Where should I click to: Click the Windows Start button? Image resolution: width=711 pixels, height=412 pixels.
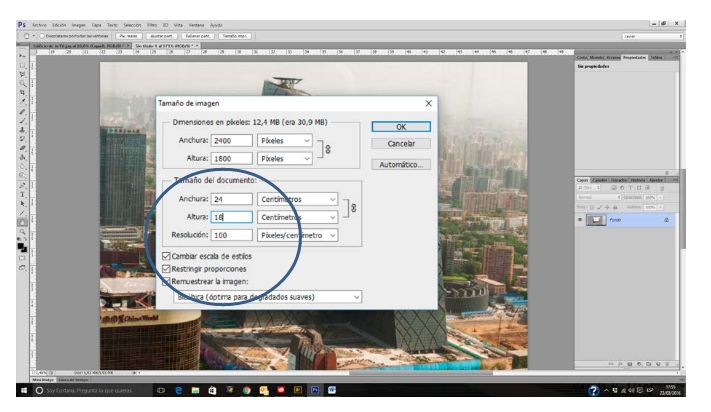point(24,390)
